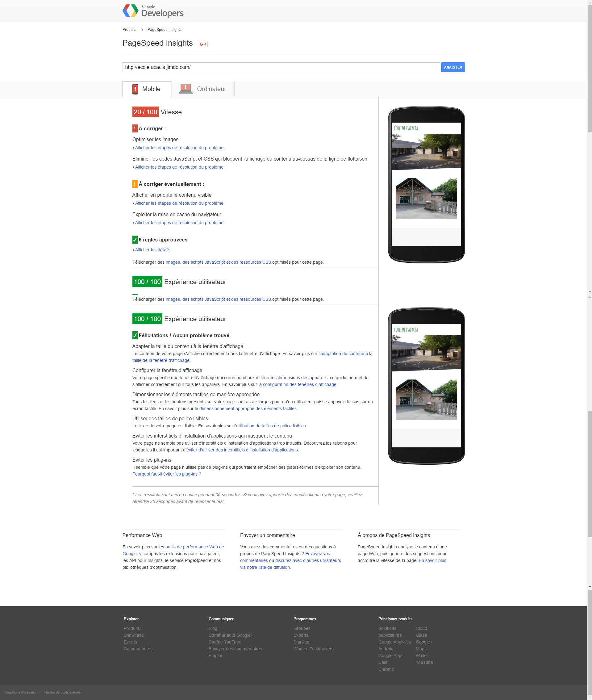Open Chaîne YouTube footer link
The width and height of the screenshot is (592, 700).
(x=225, y=642)
